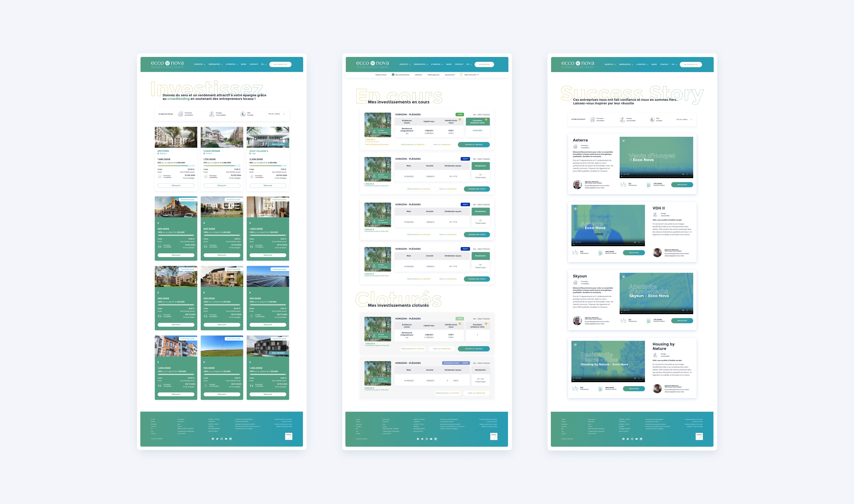854x504 pixels.
Task: Expand Plus de critères on Investissez page
Action: (277, 114)
